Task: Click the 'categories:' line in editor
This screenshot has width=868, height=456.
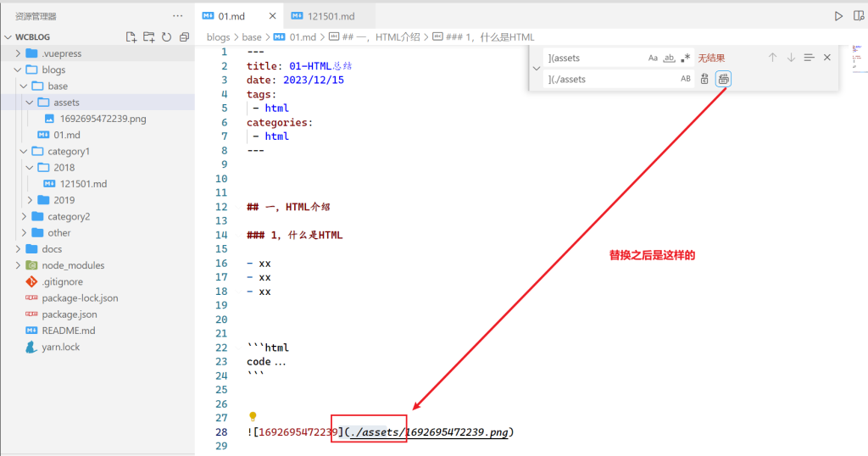Action: [x=280, y=122]
